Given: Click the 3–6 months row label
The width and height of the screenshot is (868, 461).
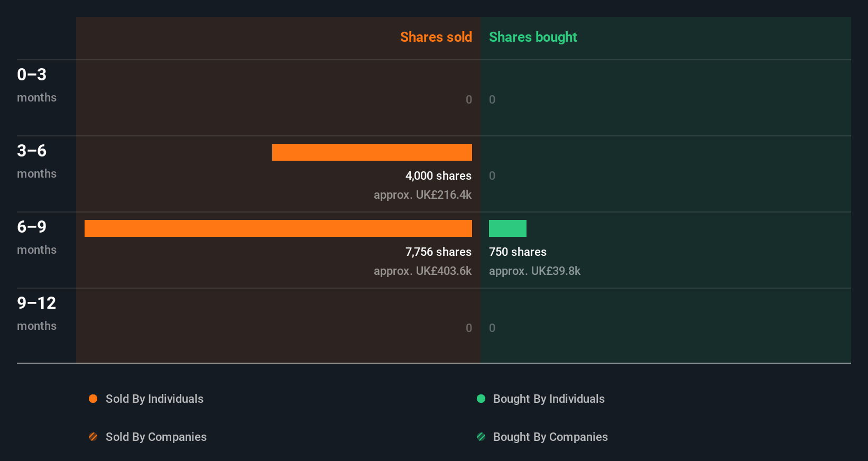Looking at the screenshot, I should 36,161.
